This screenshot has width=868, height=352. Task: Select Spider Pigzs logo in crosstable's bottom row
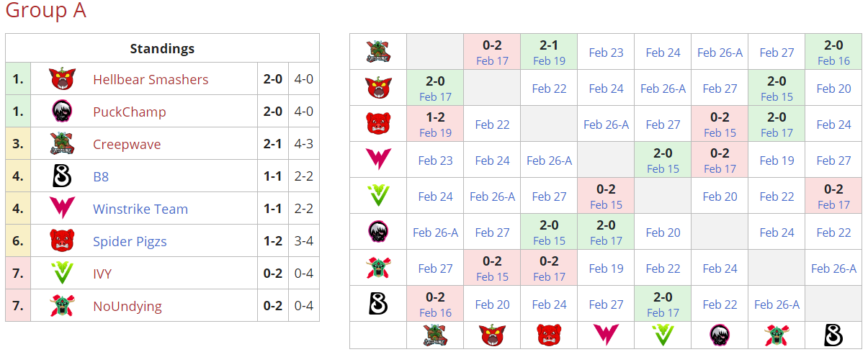(x=549, y=335)
